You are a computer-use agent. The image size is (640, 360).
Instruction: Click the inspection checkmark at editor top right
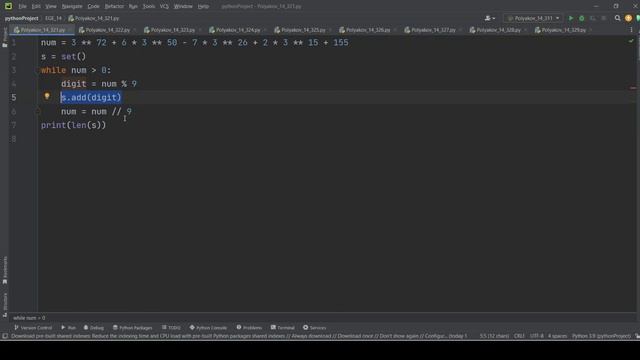tap(631, 41)
